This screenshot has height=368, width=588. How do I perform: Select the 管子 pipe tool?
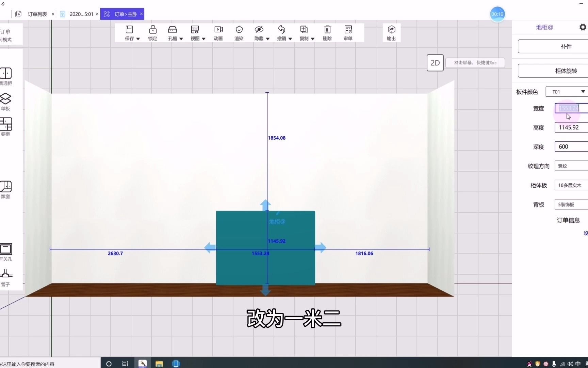coord(5,278)
